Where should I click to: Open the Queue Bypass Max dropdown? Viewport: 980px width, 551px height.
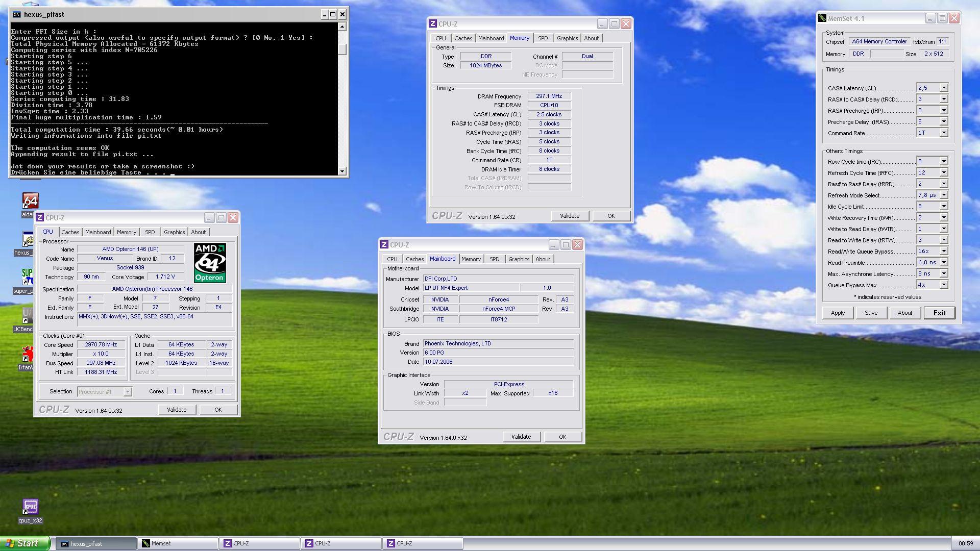tap(944, 285)
